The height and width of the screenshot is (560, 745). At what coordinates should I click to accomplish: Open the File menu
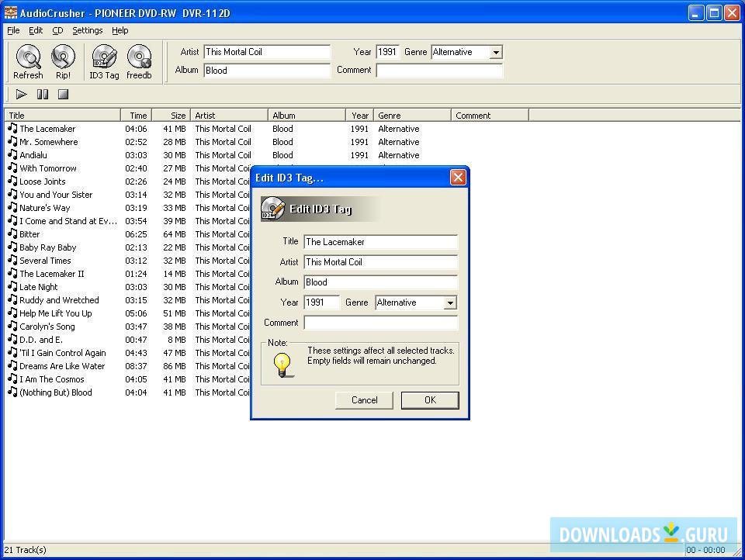click(13, 30)
